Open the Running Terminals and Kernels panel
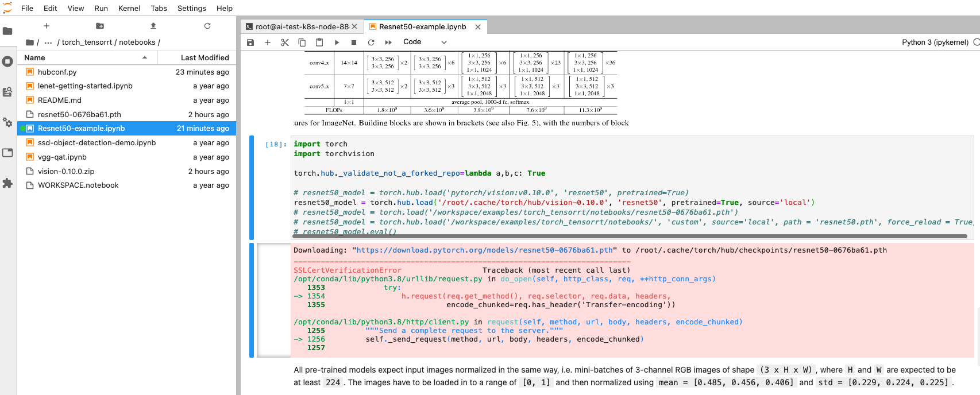The width and height of the screenshot is (980, 395). coord(7,61)
